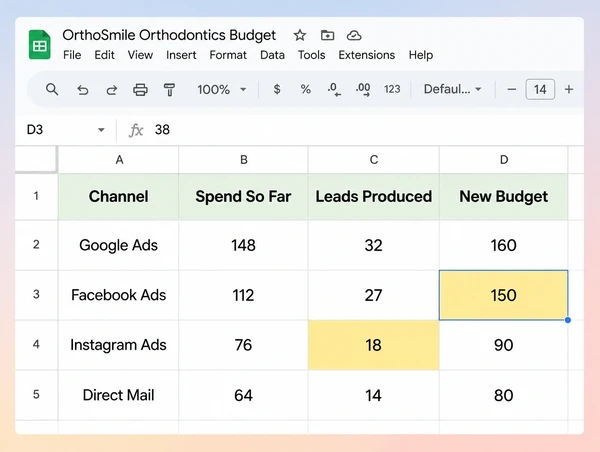Select the Direct Mail cell

[119, 395]
